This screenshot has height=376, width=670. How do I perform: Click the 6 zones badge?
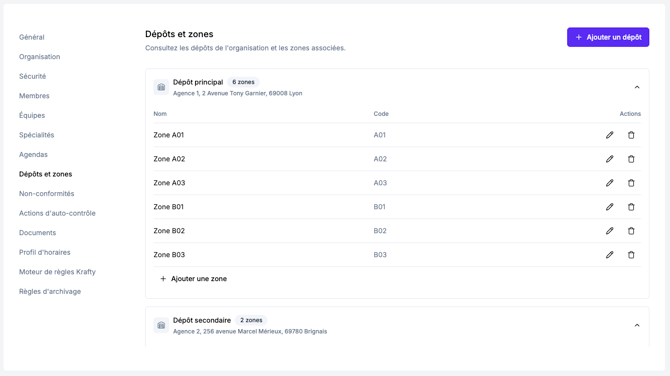coord(243,82)
